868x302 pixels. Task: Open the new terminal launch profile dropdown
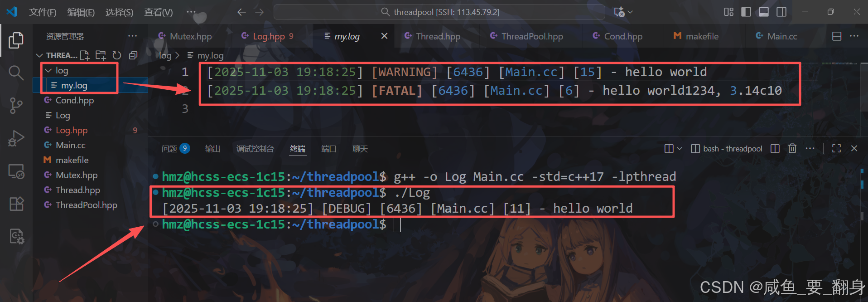[x=679, y=149]
